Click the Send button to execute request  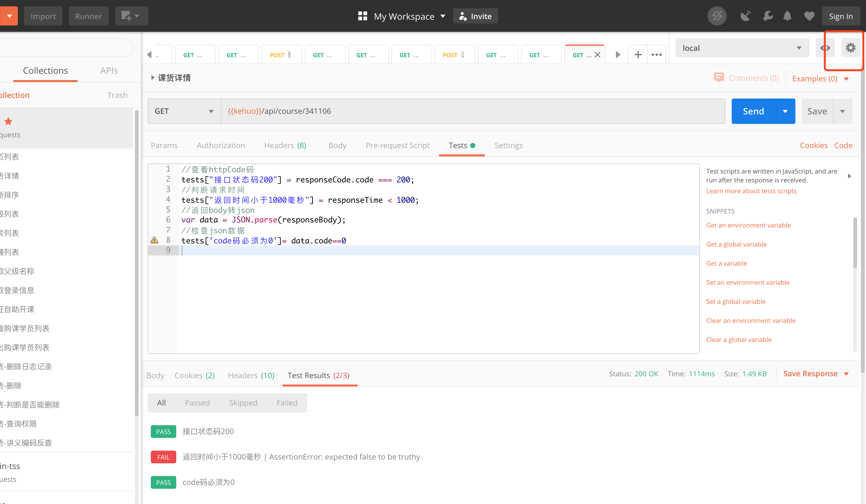click(x=753, y=111)
